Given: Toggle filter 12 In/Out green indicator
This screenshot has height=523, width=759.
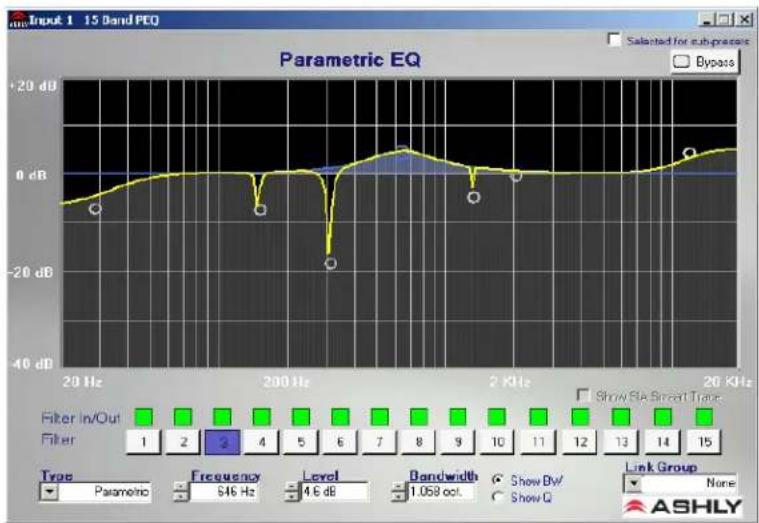Looking at the screenshot, I should coord(580,416).
